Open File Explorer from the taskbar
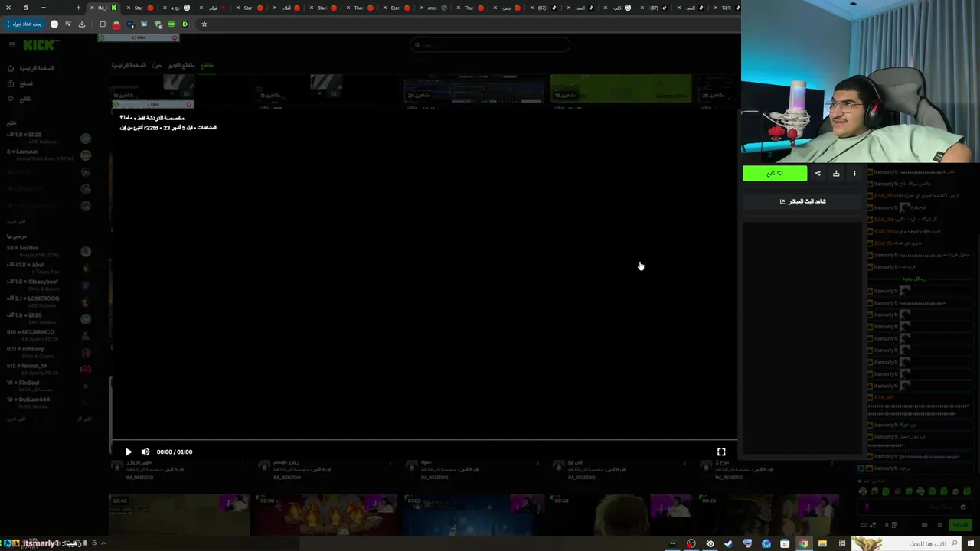 click(x=822, y=543)
